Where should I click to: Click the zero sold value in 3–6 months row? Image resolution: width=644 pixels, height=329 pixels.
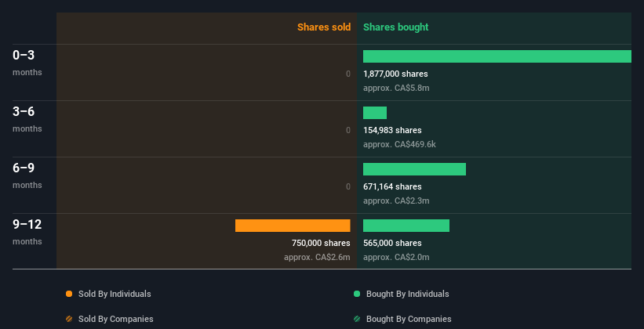tap(348, 130)
